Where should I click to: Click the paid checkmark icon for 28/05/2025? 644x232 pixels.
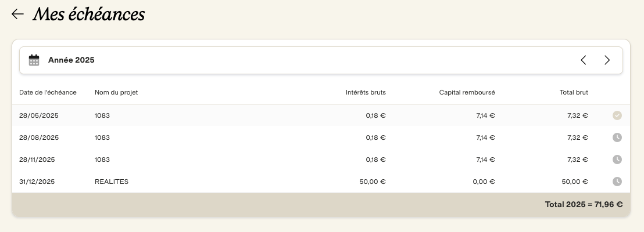pyautogui.click(x=617, y=115)
